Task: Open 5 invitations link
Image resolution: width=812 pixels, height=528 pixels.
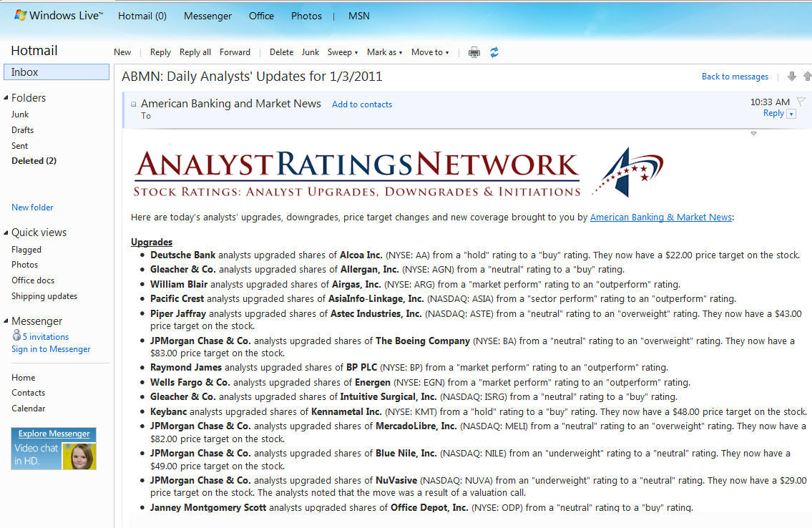Action: click(x=46, y=337)
